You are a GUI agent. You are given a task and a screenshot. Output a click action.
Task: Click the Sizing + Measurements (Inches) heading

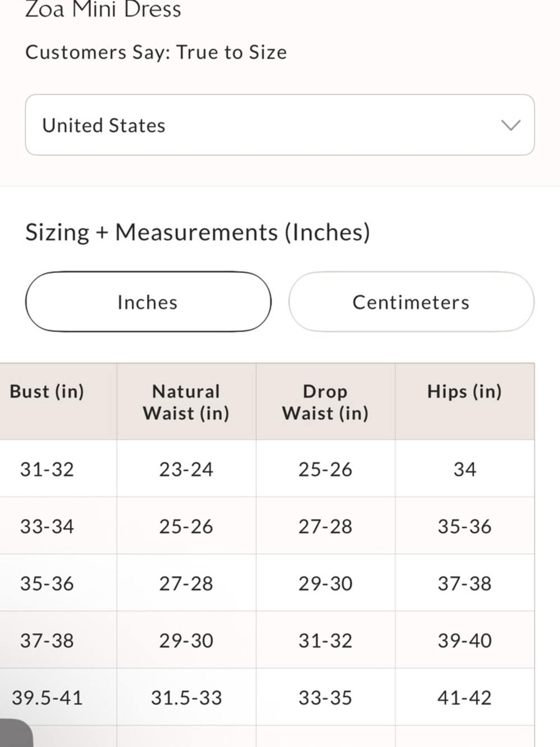point(198,232)
